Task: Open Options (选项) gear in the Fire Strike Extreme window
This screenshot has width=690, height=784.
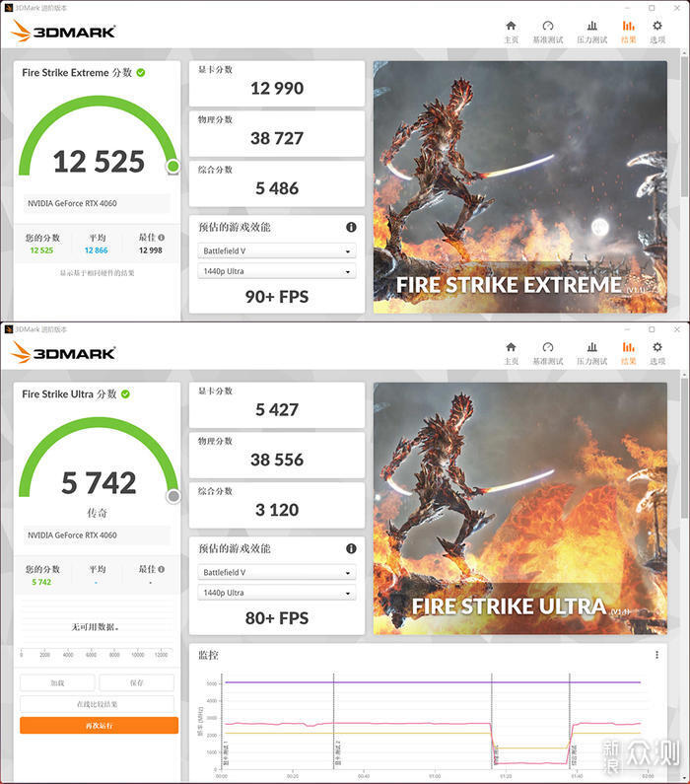Action: [657, 26]
